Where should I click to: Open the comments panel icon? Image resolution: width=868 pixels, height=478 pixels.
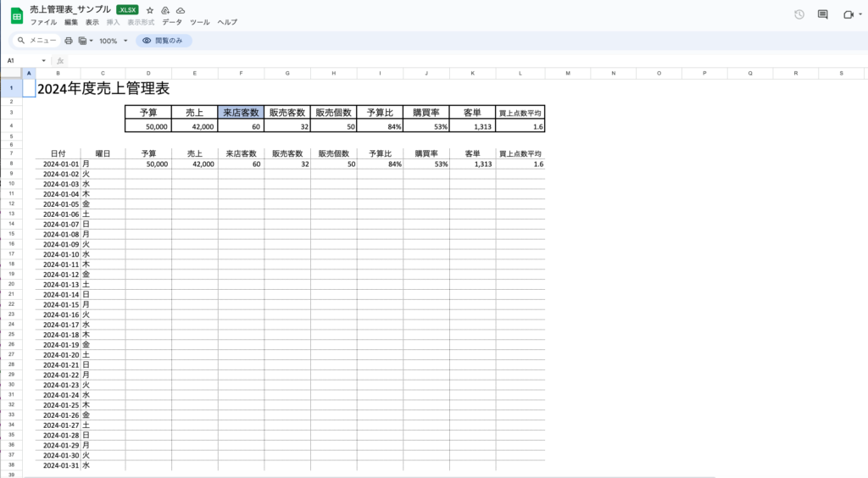[822, 14]
